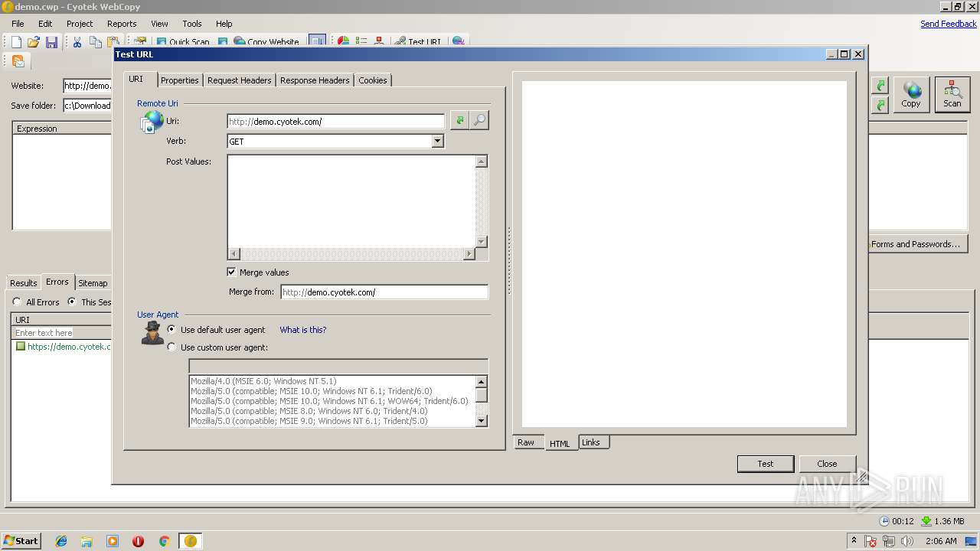The image size is (980, 551).
Task: Toggle the Merge values checkbox
Action: point(231,272)
